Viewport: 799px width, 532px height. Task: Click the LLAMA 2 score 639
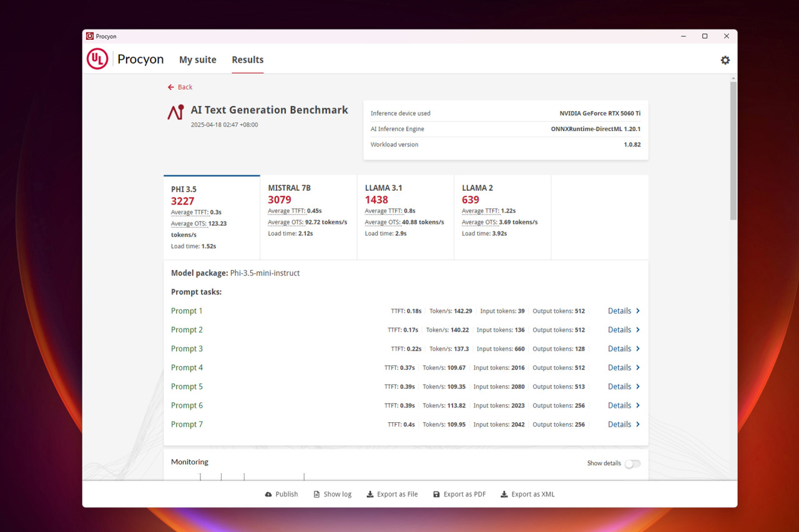point(471,200)
